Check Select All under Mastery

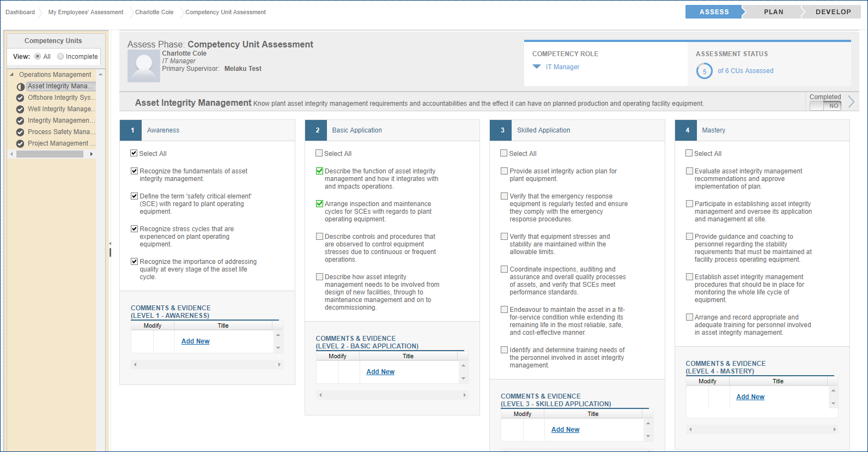coord(689,153)
